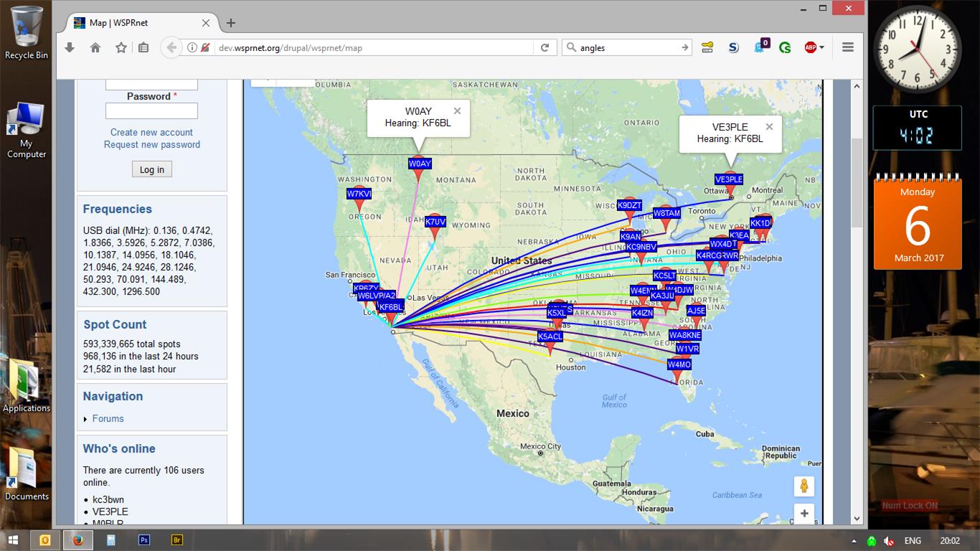Switch to the Map | WSPRnet tab
The width and height of the screenshot is (980, 551).
pos(118,23)
